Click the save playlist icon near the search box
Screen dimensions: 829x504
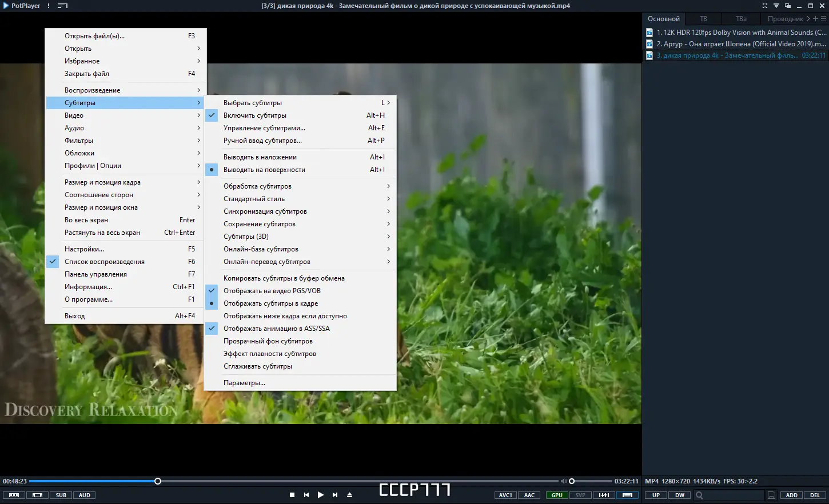(771, 495)
